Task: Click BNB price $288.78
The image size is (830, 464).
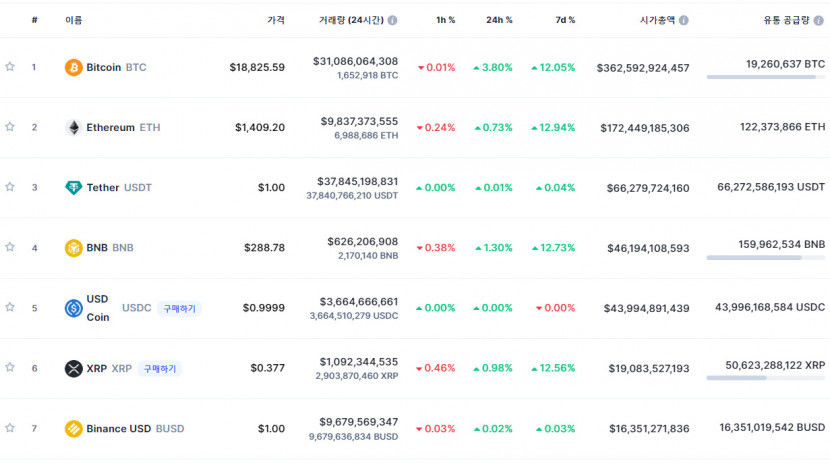Action: coord(265,248)
